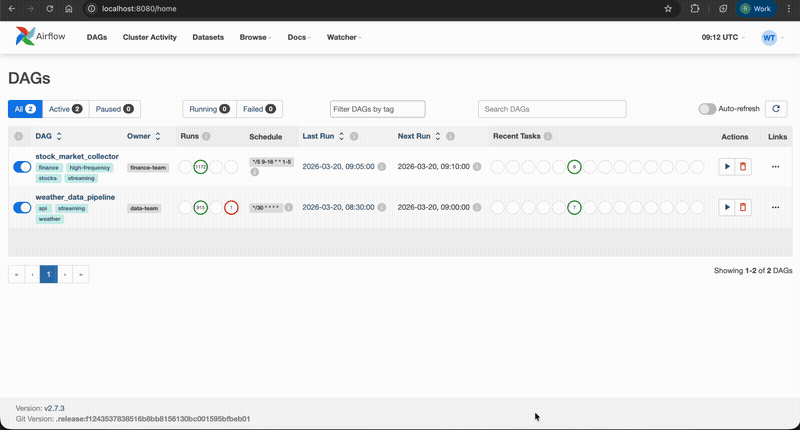This screenshot has width=800, height=430.
Task: Click the refresh icon beside Auto-refresh
Action: tap(776, 109)
